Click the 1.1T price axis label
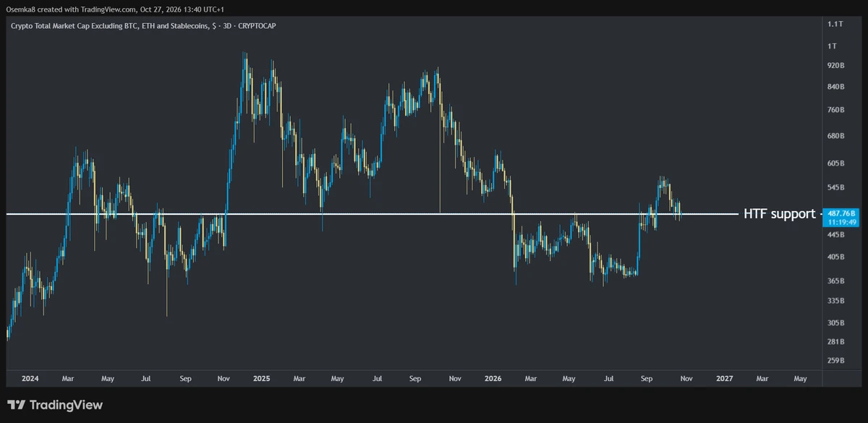Viewport: 868px width, 423px height. point(837,24)
